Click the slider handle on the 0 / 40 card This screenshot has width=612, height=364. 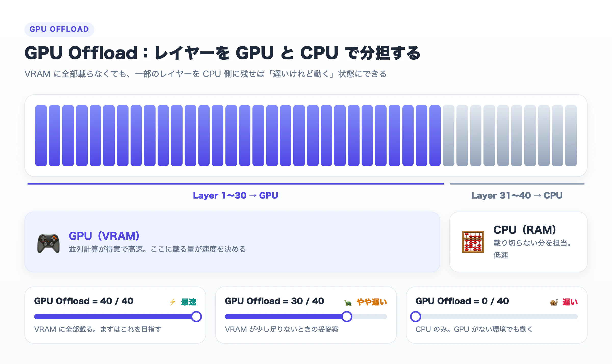coord(416,317)
